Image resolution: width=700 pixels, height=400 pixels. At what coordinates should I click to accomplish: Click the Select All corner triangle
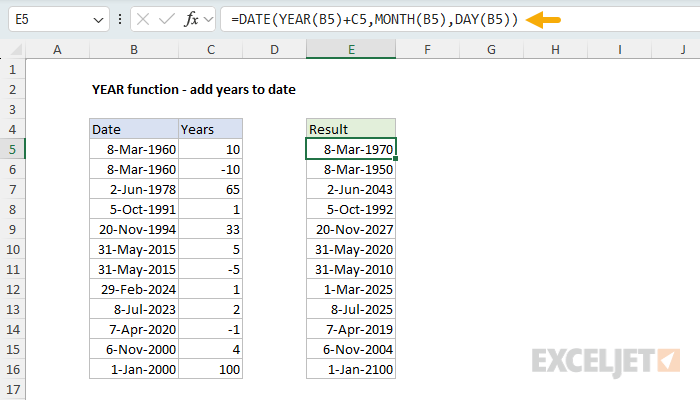16,50
